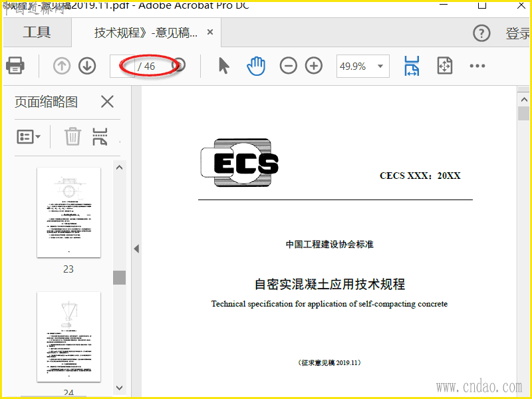Select the 技术规程》-意见稿 document tab

(146, 33)
